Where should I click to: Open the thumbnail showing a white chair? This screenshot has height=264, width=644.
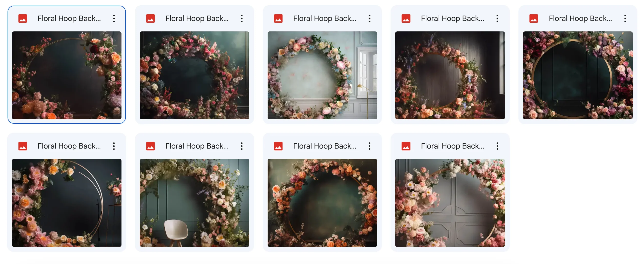click(x=194, y=203)
